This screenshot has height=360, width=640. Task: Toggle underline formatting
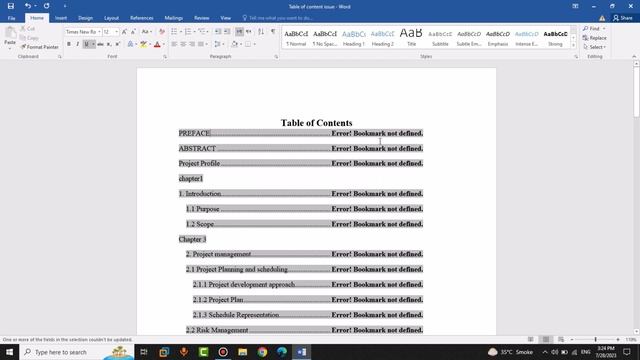tap(86, 44)
